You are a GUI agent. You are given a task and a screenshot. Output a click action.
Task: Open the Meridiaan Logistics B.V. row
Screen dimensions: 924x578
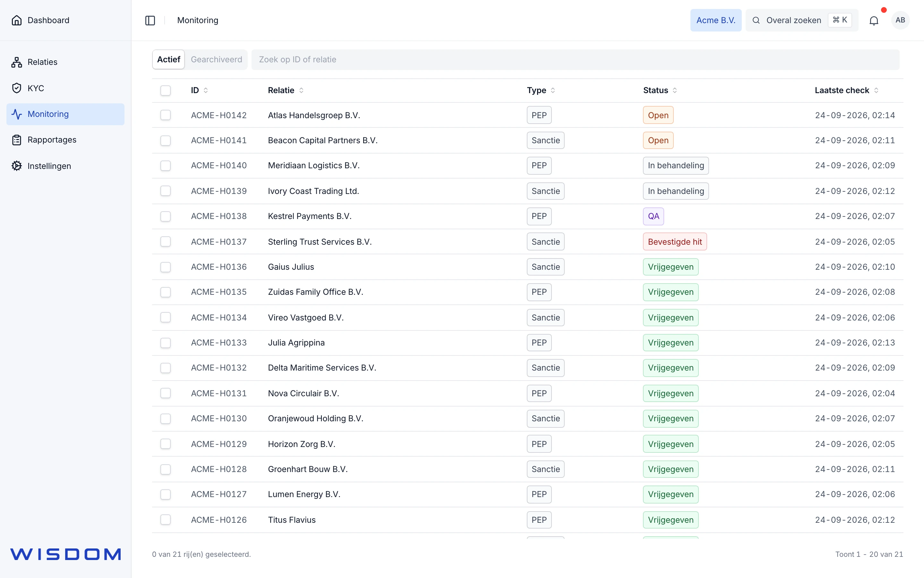coord(527,165)
